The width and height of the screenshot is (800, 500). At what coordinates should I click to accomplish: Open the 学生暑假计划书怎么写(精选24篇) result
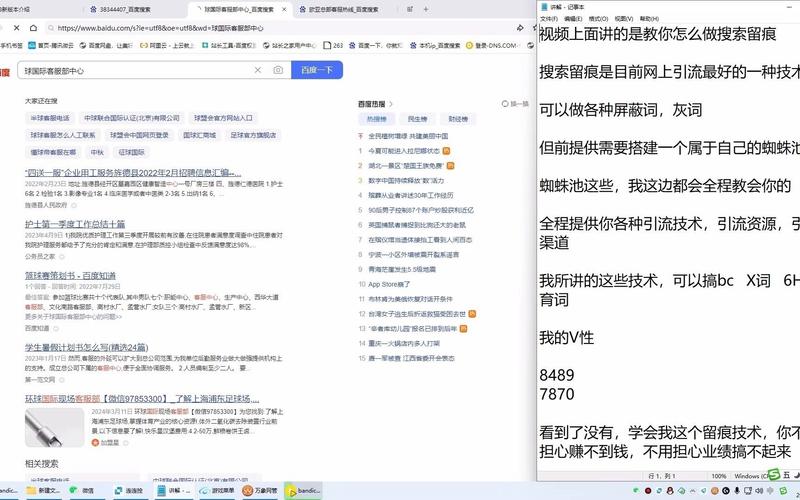(87, 347)
